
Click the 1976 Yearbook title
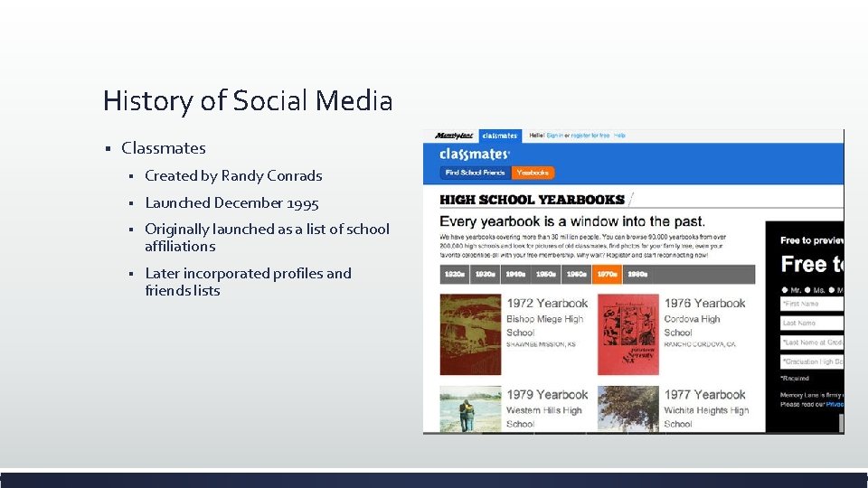(x=704, y=304)
